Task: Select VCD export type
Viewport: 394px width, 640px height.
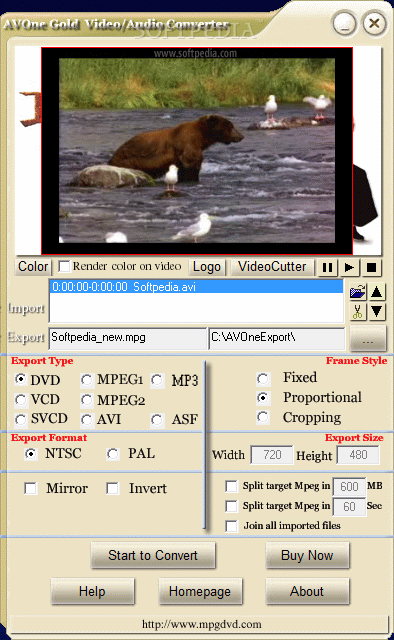Action: point(20,399)
